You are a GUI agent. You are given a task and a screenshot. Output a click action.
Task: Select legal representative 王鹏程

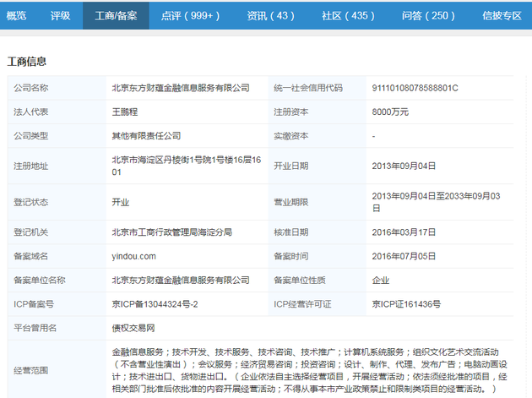(x=125, y=112)
